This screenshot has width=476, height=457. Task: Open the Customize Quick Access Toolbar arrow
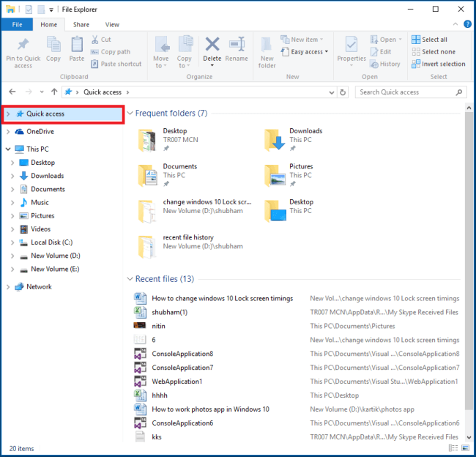point(51,10)
